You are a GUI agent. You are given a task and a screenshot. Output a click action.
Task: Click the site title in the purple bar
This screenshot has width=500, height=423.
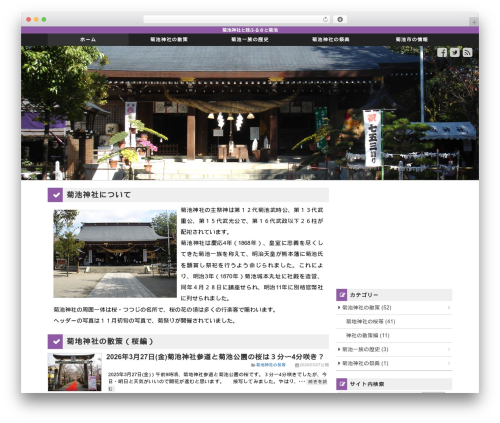pos(250,30)
